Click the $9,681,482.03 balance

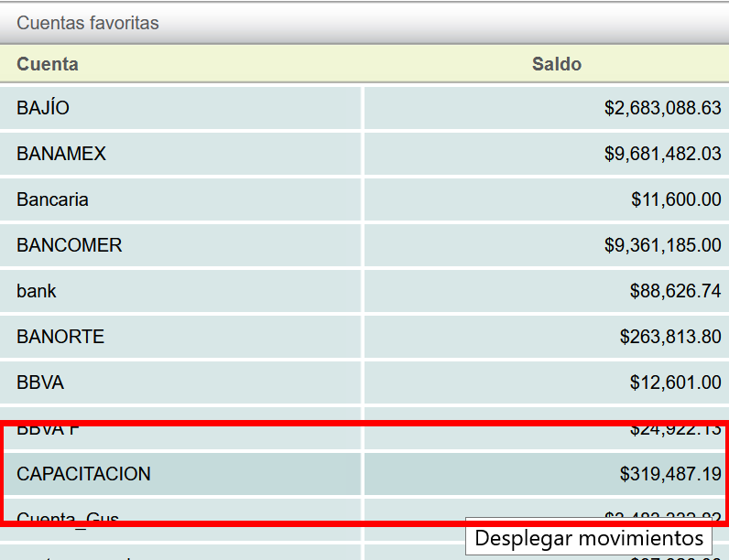[x=662, y=154]
